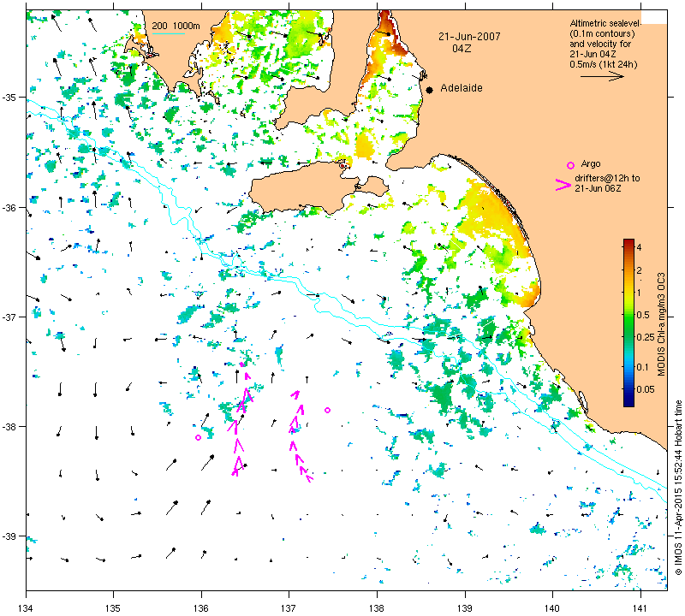
Task: Click the '139' longitude axis label
Action: 465,607
